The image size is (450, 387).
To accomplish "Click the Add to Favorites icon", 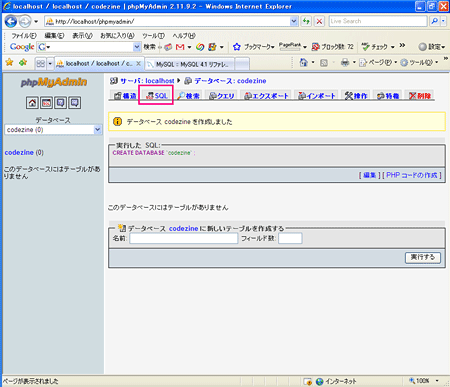I will (23, 62).
